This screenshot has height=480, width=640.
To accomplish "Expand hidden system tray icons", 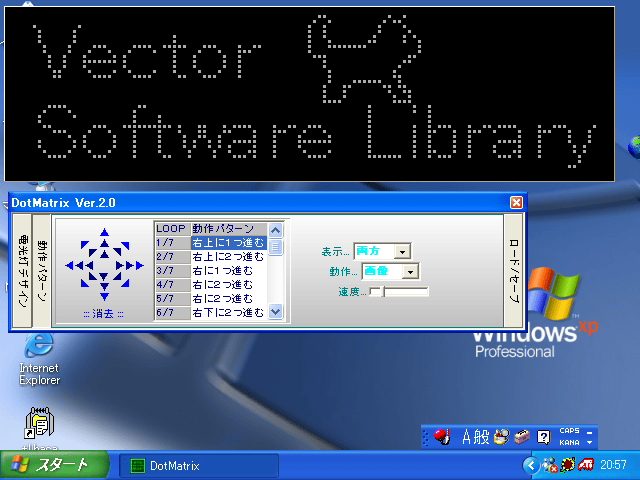I will [531, 465].
